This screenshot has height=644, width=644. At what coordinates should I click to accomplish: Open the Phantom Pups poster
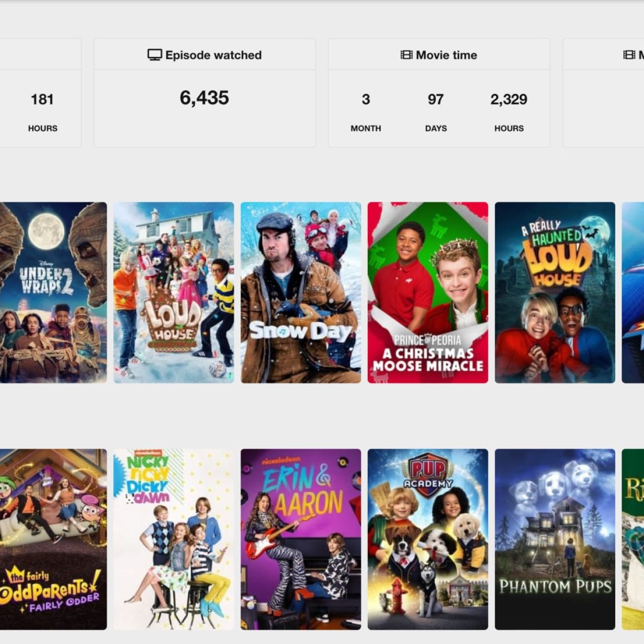click(555, 539)
